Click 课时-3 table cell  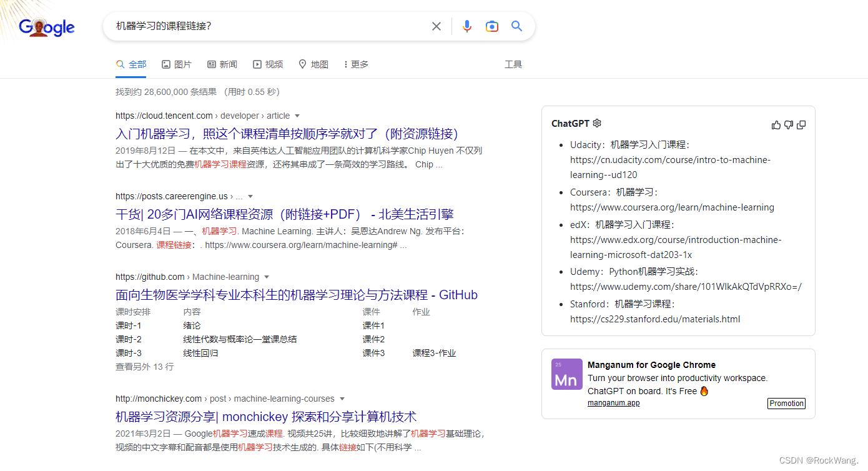tap(129, 353)
